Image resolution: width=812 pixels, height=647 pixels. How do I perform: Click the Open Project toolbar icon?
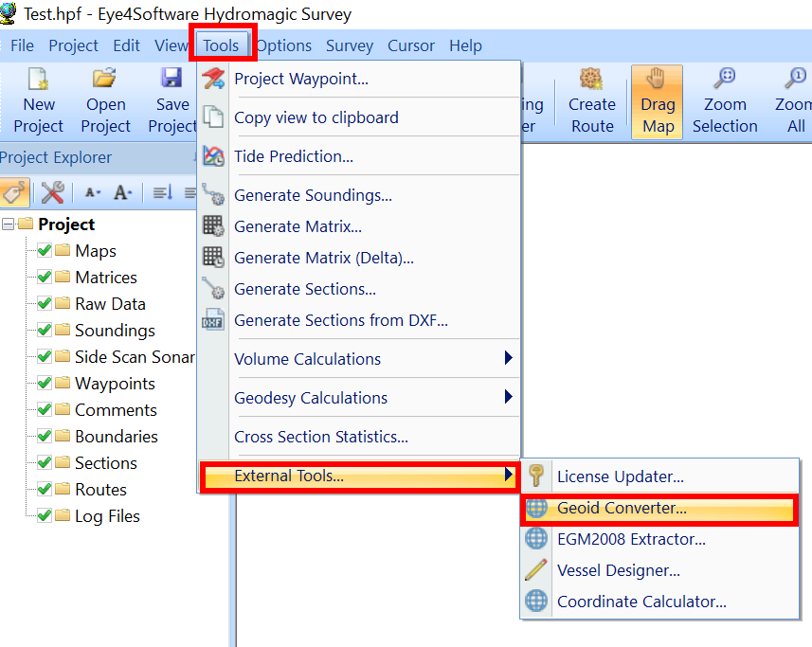pyautogui.click(x=105, y=102)
